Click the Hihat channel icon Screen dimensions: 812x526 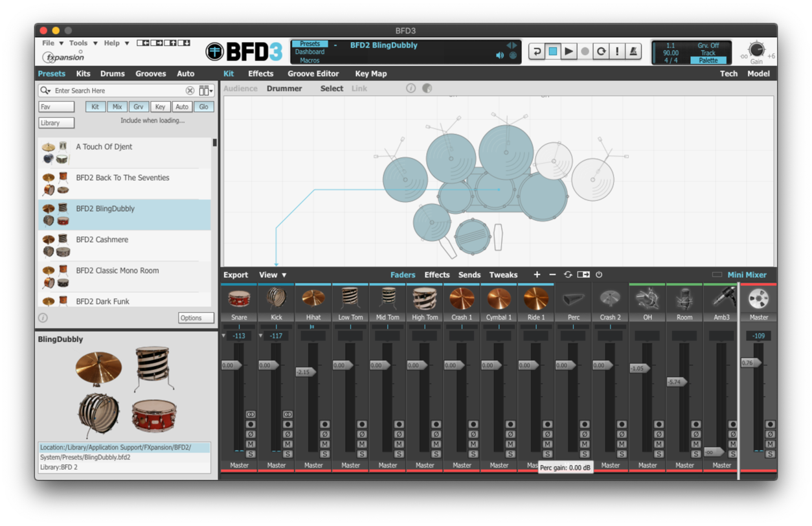[313, 299]
